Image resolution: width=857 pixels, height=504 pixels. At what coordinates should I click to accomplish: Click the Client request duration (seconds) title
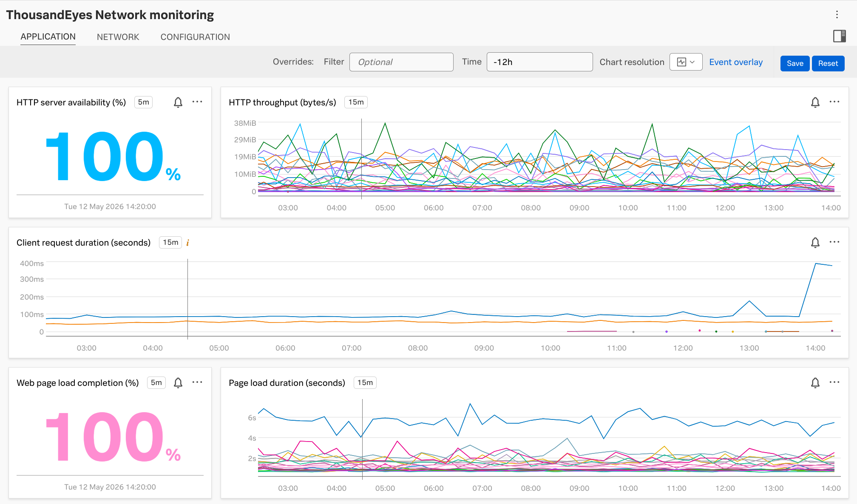pos(83,243)
